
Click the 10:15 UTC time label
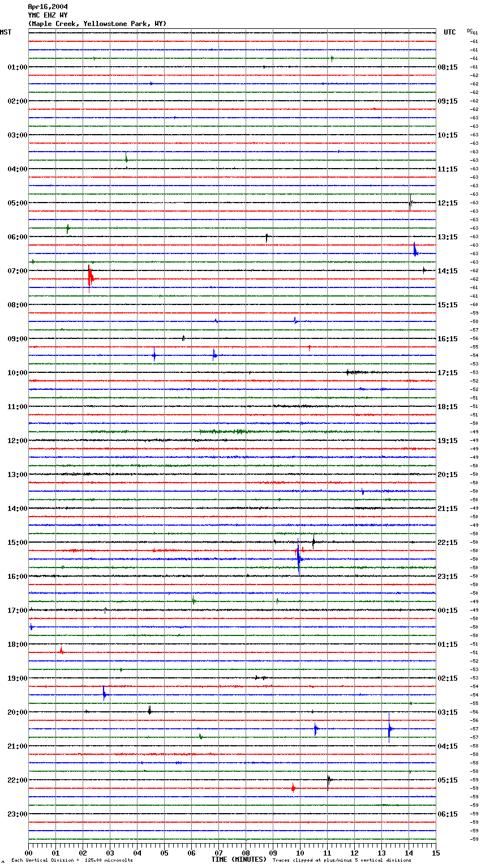click(448, 135)
